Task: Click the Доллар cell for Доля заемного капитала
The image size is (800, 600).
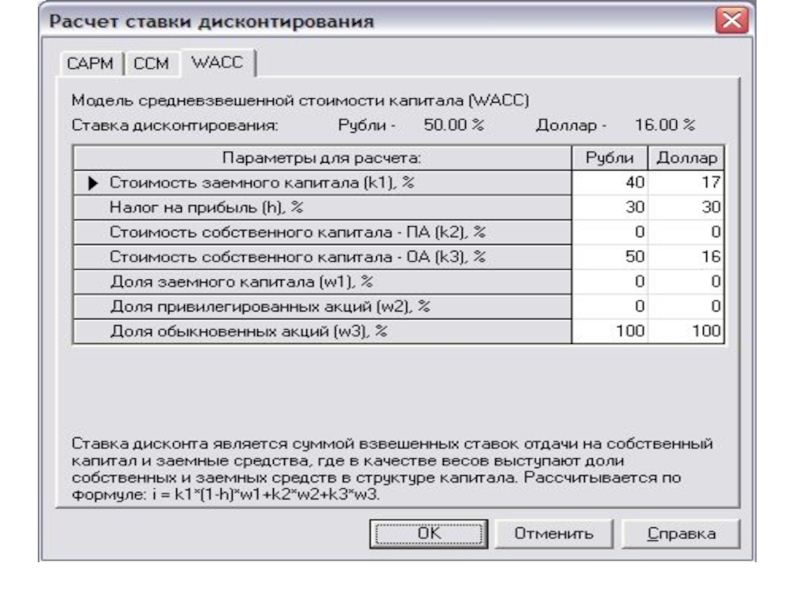Action: 686,282
